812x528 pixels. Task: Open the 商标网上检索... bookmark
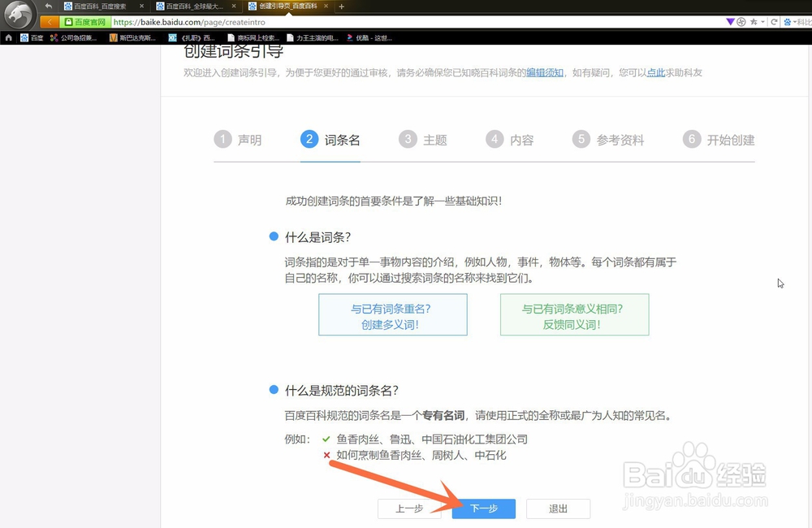253,37
